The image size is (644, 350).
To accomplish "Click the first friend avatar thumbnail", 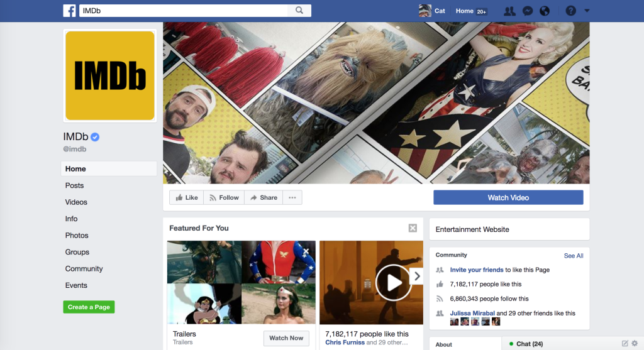I will [454, 322].
